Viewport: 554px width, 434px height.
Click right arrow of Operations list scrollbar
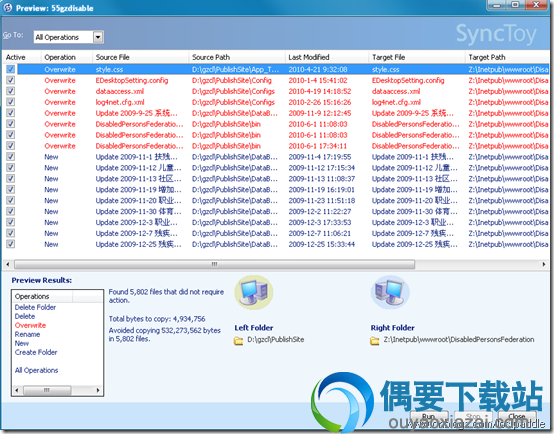point(98,390)
